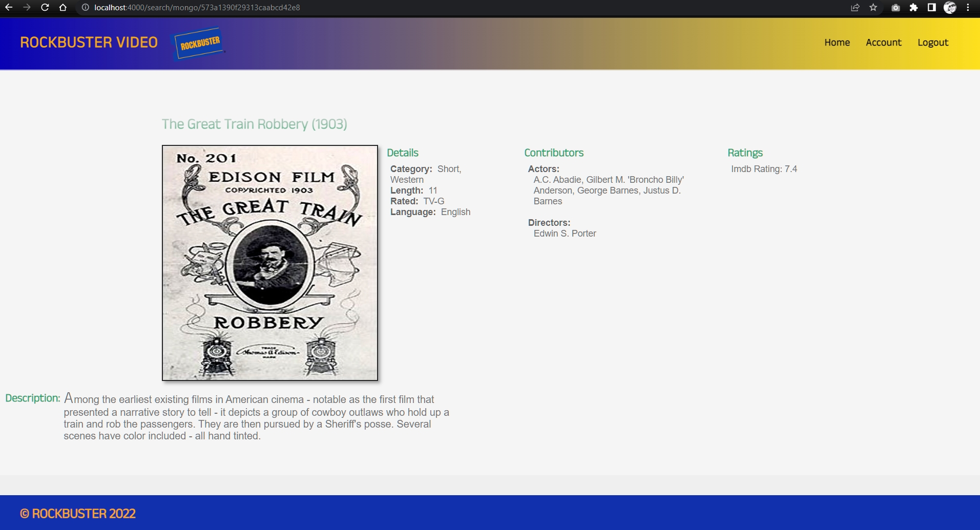This screenshot has height=530, width=980.
Task: Click director name Edwin S. Porter
Action: point(565,234)
